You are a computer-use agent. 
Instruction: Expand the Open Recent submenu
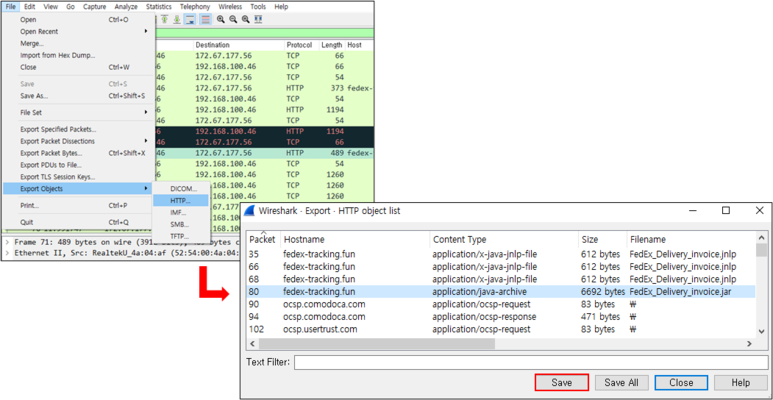tap(79, 32)
